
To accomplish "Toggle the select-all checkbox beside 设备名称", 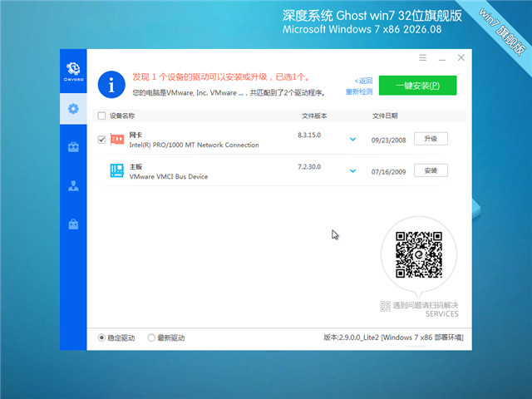I will (x=101, y=116).
